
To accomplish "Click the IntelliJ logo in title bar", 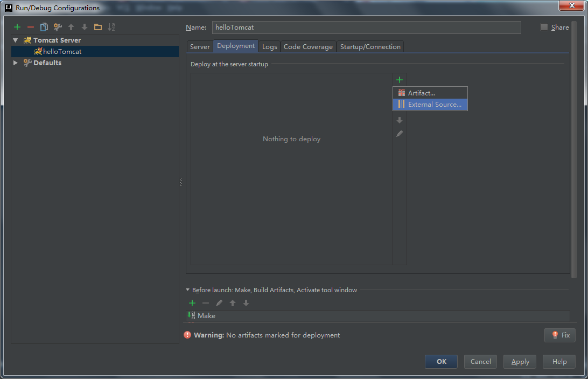I will 8,8.
